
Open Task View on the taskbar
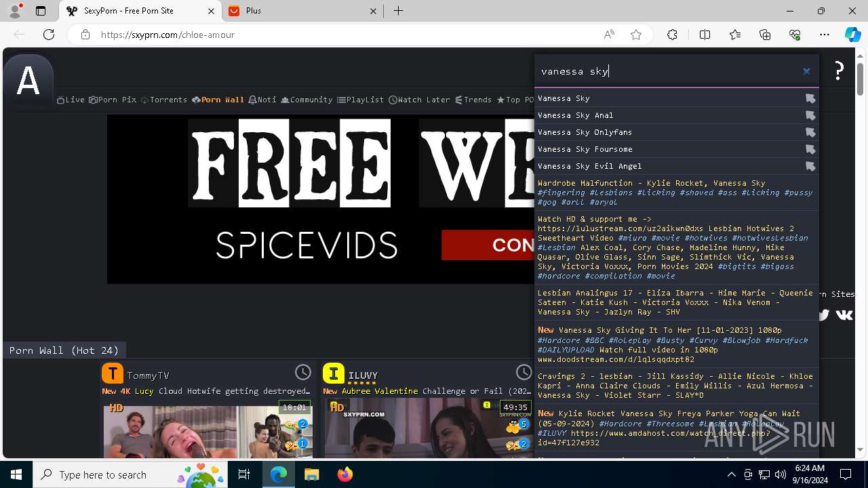click(x=245, y=474)
